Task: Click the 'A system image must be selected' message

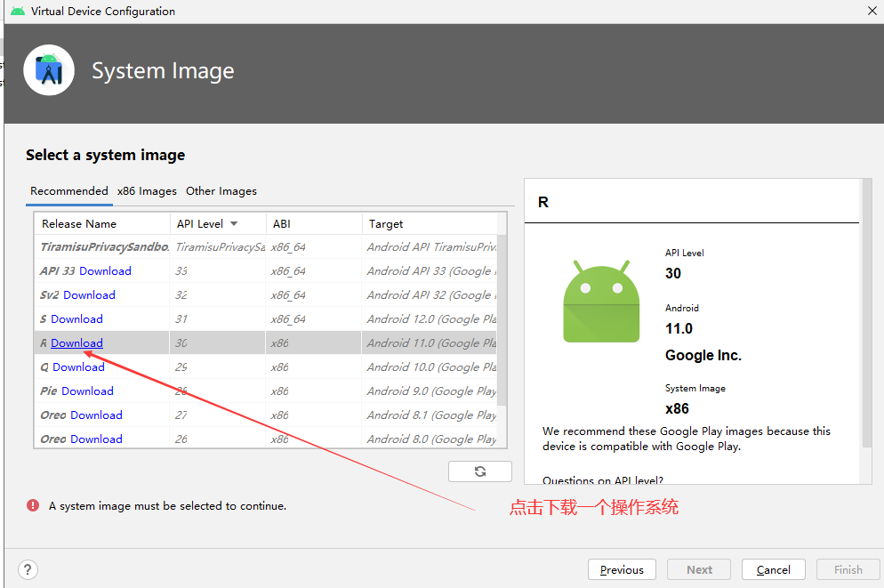Action: tap(167, 505)
